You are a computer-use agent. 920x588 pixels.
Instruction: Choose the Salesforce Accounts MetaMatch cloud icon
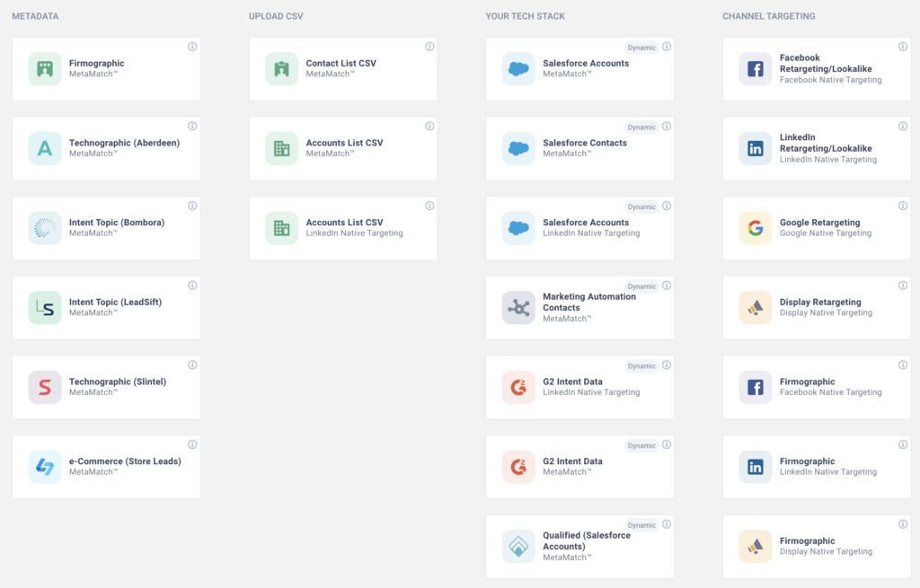click(x=518, y=68)
